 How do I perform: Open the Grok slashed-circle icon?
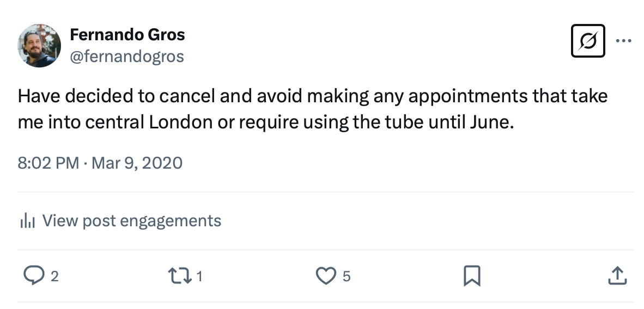coord(588,41)
